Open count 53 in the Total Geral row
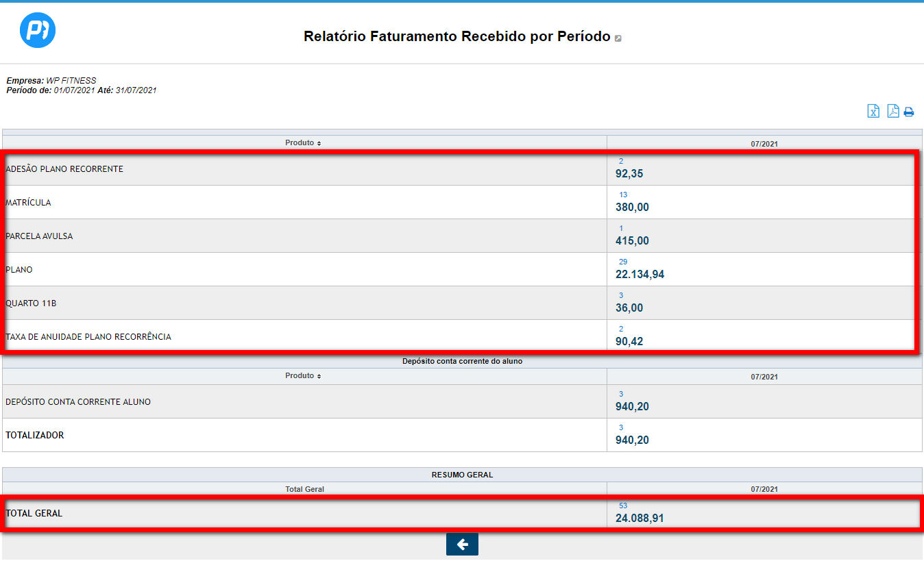The image size is (924, 561). 623,506
